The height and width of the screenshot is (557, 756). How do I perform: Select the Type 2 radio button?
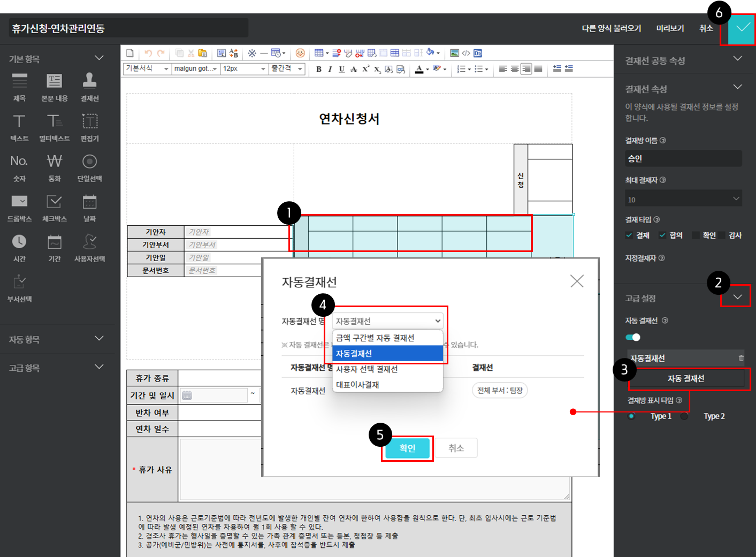pyautogui.click(x=684, y=416)
